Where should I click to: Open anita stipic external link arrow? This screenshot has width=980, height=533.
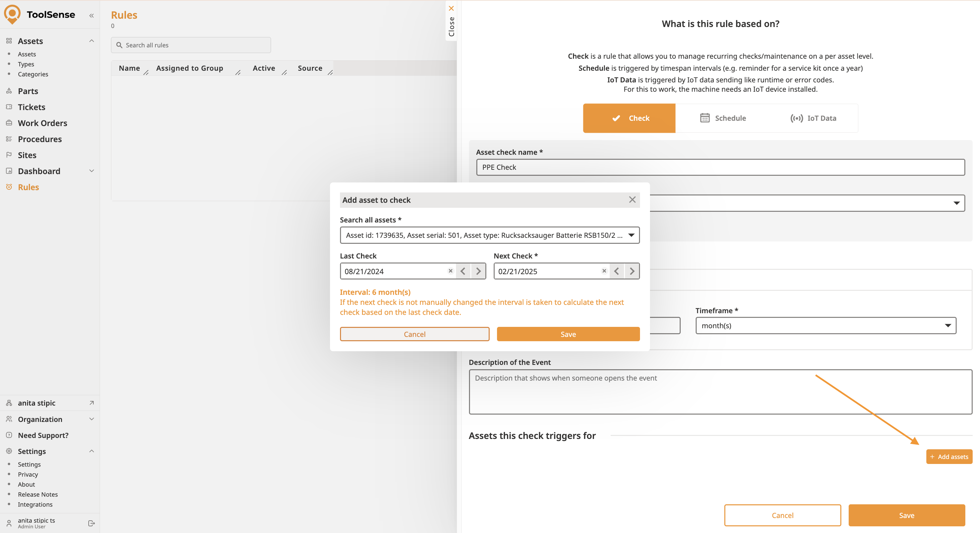91,403
